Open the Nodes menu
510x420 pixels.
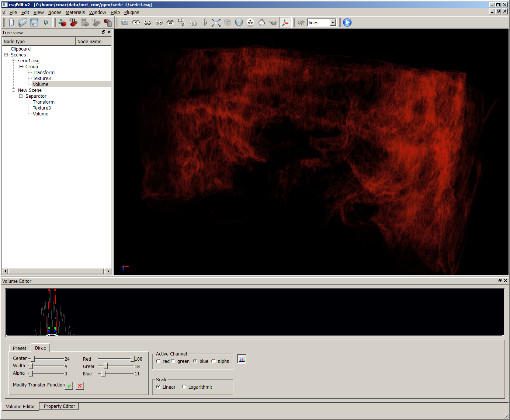click(x=55, y=13)
